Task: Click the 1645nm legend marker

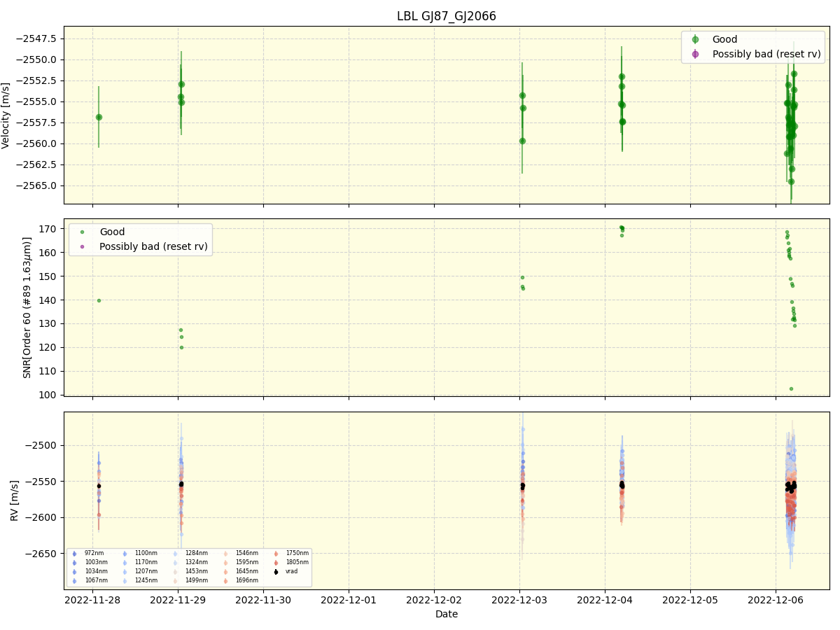Action: (x=225, y=572)
